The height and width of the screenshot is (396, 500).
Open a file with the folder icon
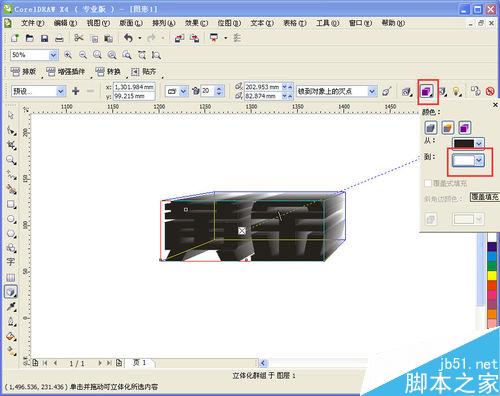coord(30,38)
